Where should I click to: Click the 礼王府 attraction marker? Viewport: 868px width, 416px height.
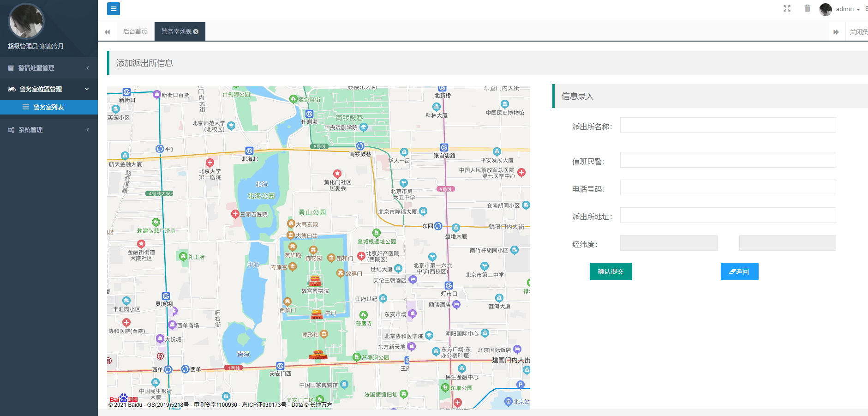183,256
